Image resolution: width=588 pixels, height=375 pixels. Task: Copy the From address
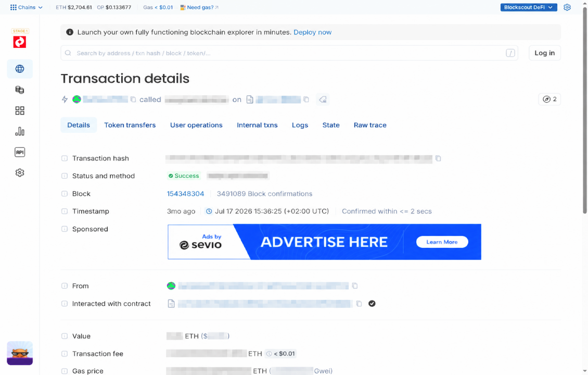coord(355,286)
